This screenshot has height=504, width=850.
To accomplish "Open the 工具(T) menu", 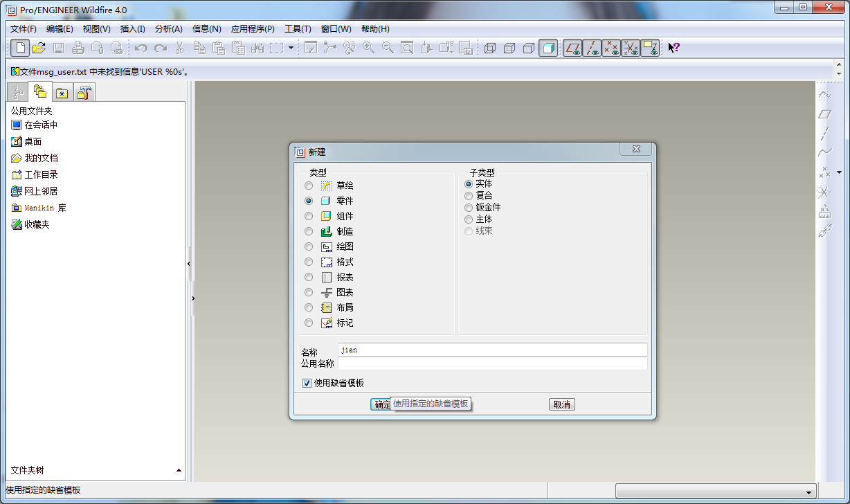I will [x=298, y=29].
